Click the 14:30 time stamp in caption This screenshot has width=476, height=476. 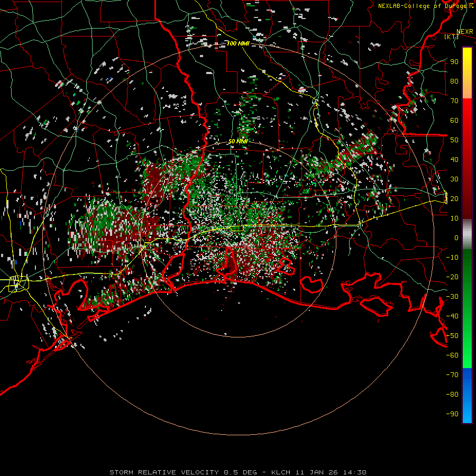(x=355, y=472)
